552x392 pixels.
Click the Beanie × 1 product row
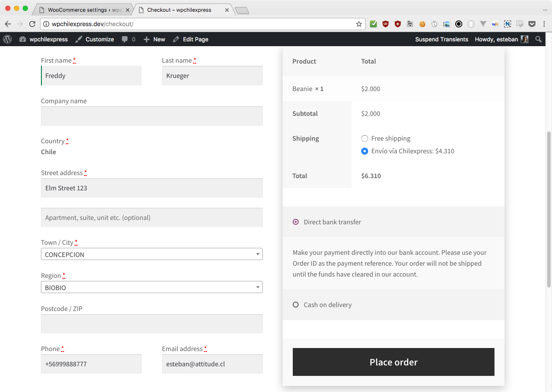(x=393, y=89)
